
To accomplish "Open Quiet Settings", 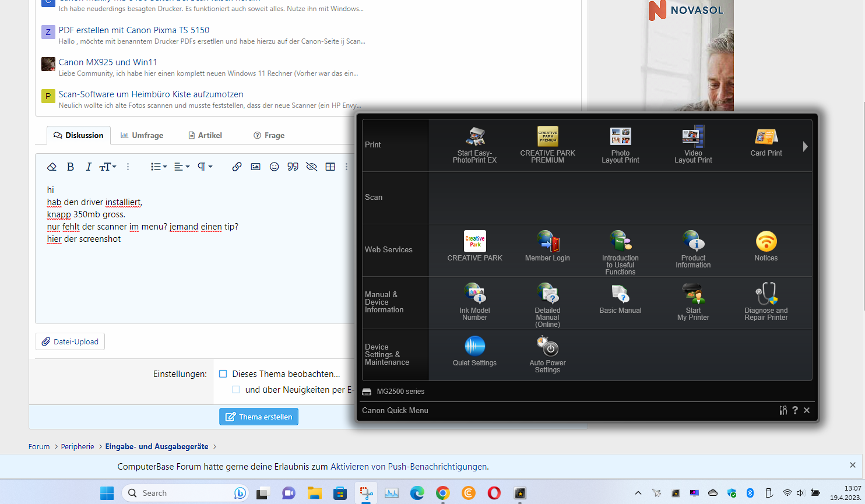I will point(474,351).
